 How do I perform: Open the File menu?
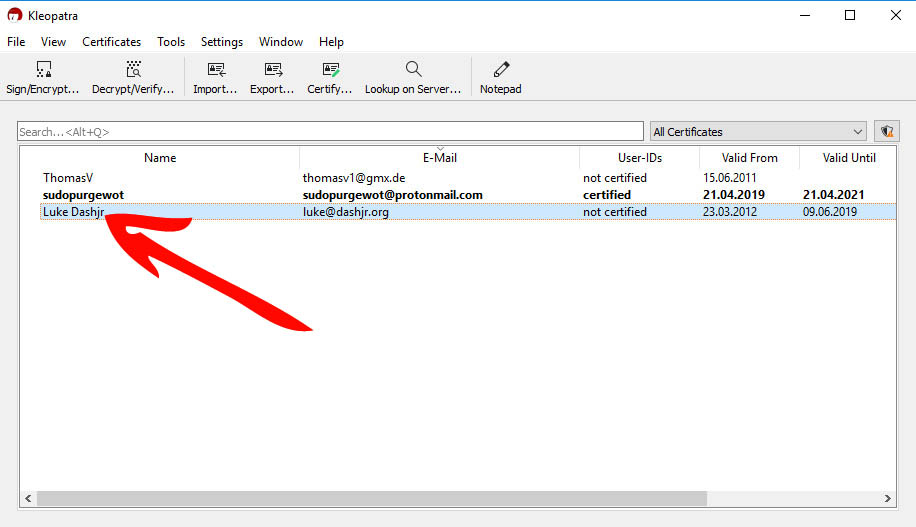pos(16,42)
